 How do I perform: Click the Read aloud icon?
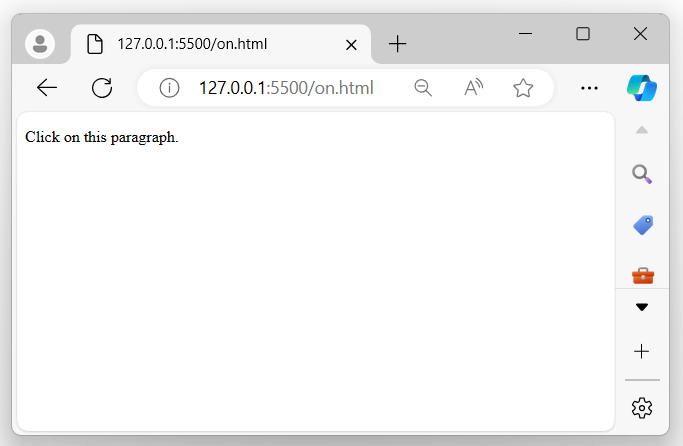click(x=473, y=88)
